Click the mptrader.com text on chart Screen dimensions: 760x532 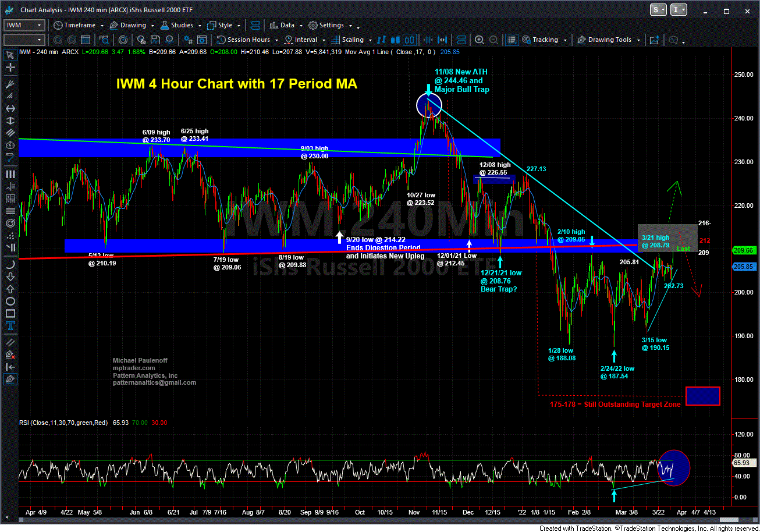pos(134,368)
